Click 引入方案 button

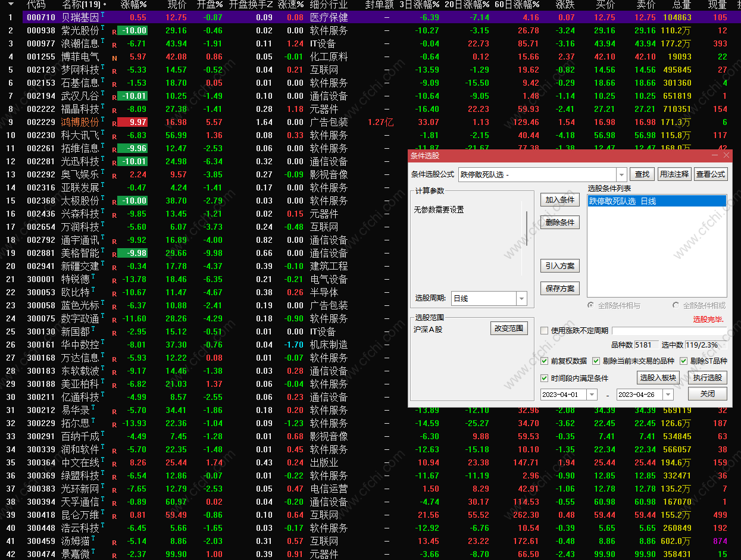pyautogui.click(x=560, y=266)
